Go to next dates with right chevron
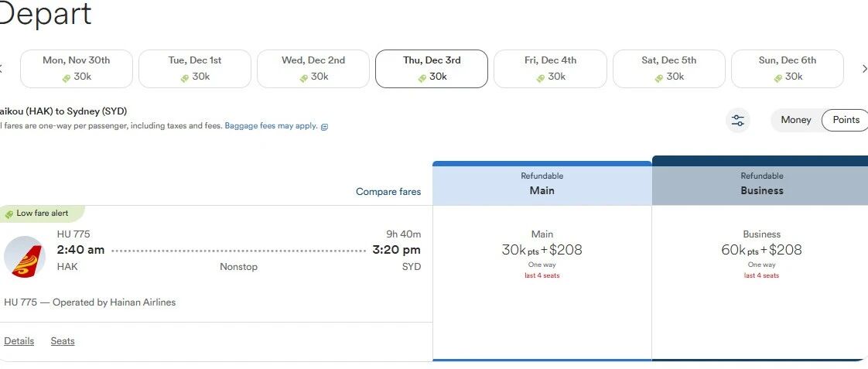This screenshot has width=868, height=369. 864,69
